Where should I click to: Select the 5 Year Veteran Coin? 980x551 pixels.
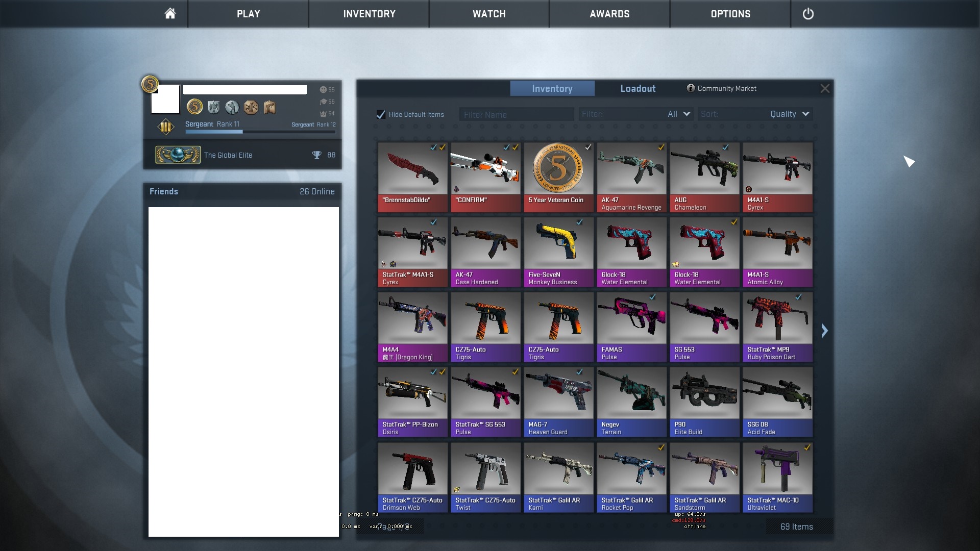[558, 177]
